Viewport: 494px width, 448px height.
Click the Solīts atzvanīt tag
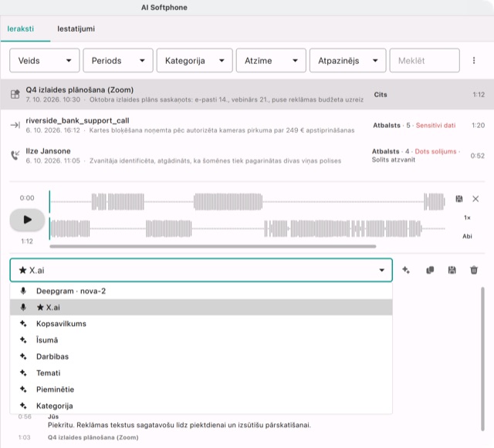pyautogui.click(x=394, y=160)
